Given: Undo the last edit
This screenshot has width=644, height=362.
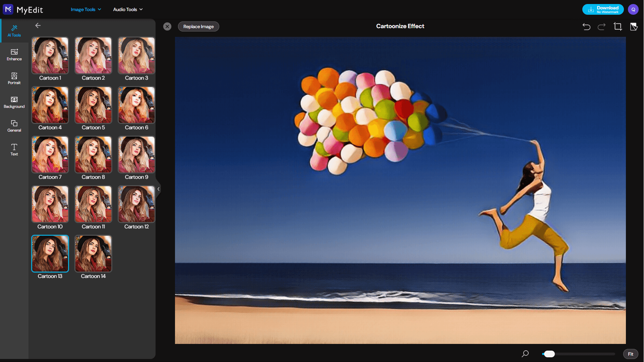Looking at the screenshot, I should [x=586, y=26].
